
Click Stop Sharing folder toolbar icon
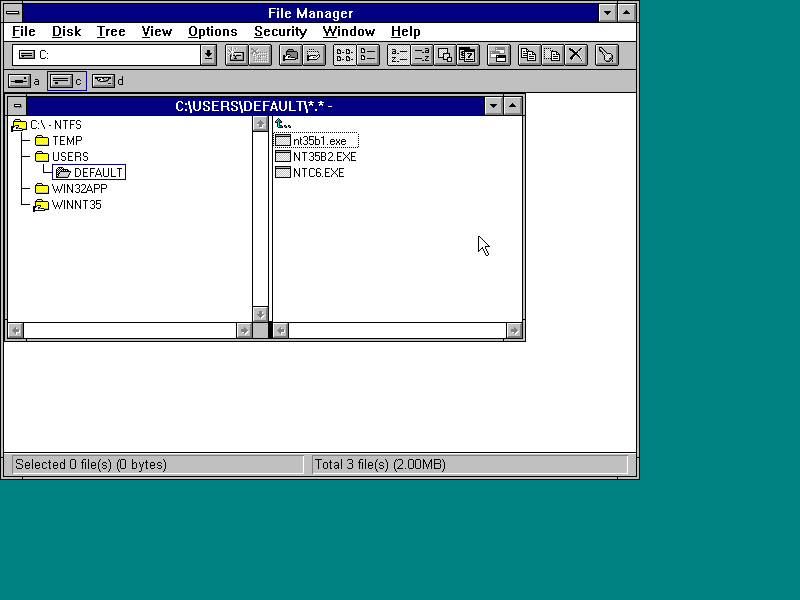313,55
